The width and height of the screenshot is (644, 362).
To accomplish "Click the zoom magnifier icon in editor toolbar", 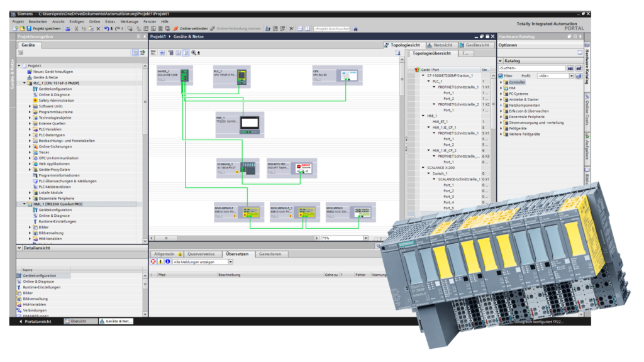I will coord(194,53).
